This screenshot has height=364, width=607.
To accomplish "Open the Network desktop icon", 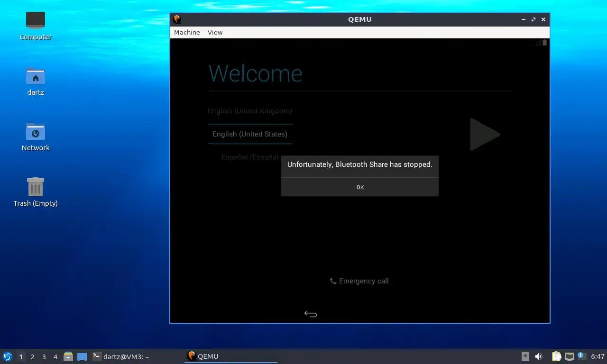I will click(36, 136).
